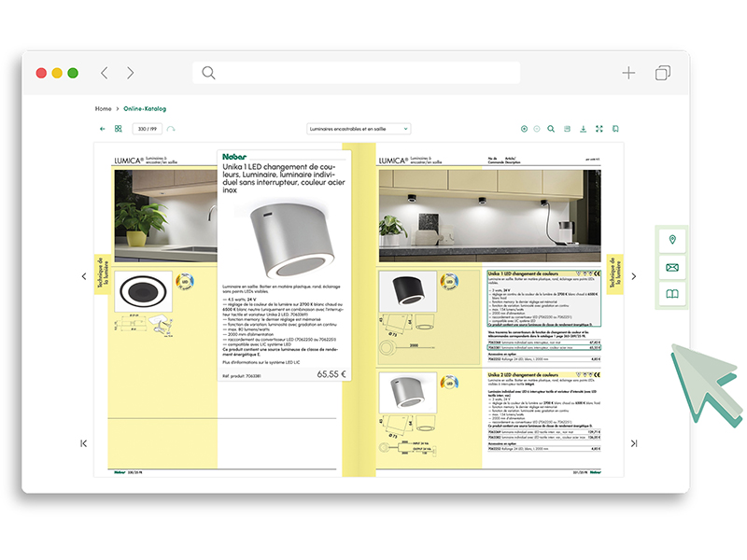Open the page thumbnails grid view
Viewport: 747px width, 560px height.
pos(119,129)
